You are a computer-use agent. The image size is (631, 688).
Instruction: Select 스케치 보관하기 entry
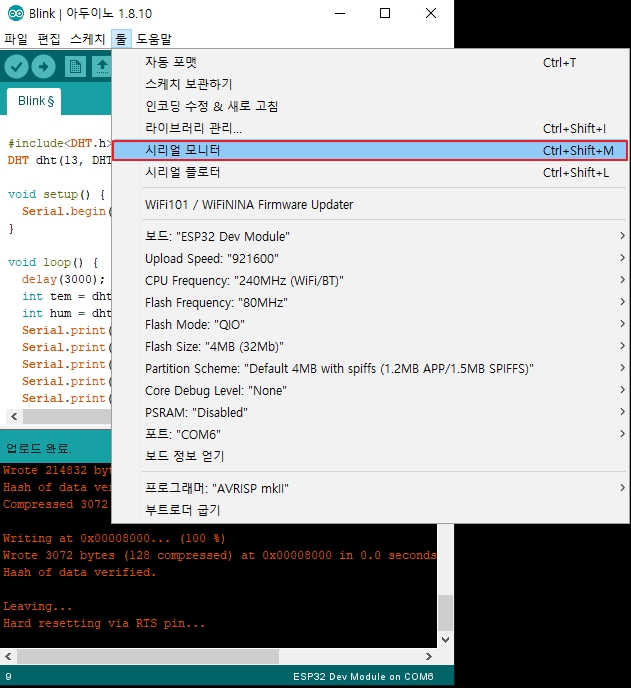(x=370, y=84)
